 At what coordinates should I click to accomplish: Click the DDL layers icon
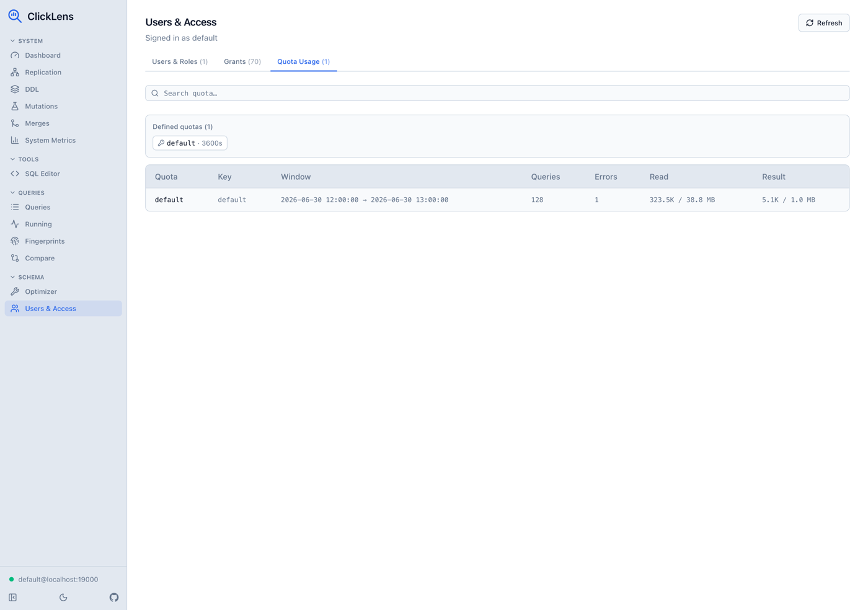click(x=15, y=89)
